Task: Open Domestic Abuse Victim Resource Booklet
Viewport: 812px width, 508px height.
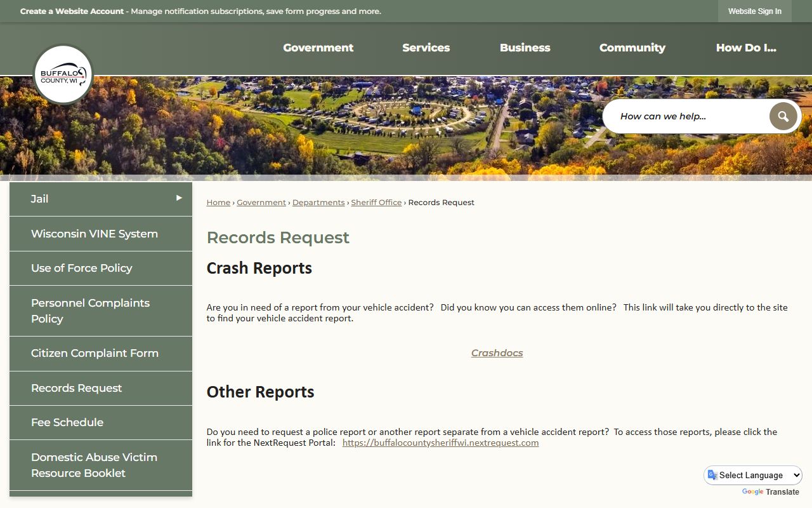Action: 101,465
